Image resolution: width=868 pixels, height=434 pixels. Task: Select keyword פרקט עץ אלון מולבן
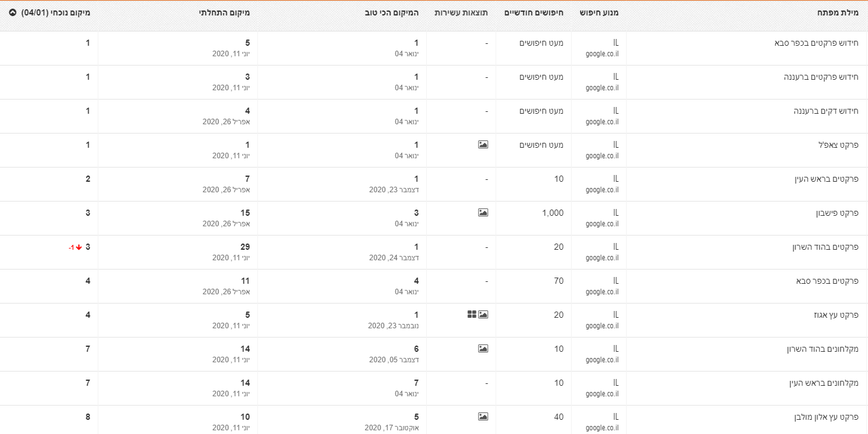point(826,417)
